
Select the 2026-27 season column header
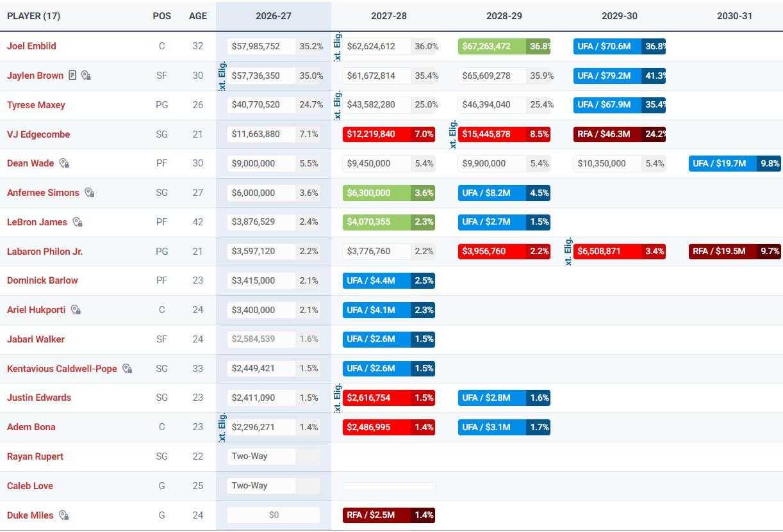tap(274, 16)
